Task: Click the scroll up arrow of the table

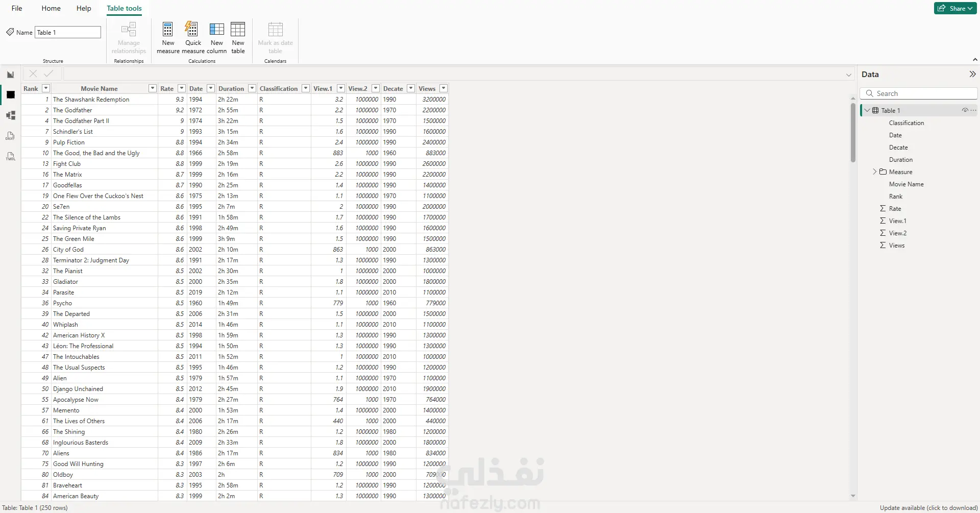Action: tap(853, 98)
